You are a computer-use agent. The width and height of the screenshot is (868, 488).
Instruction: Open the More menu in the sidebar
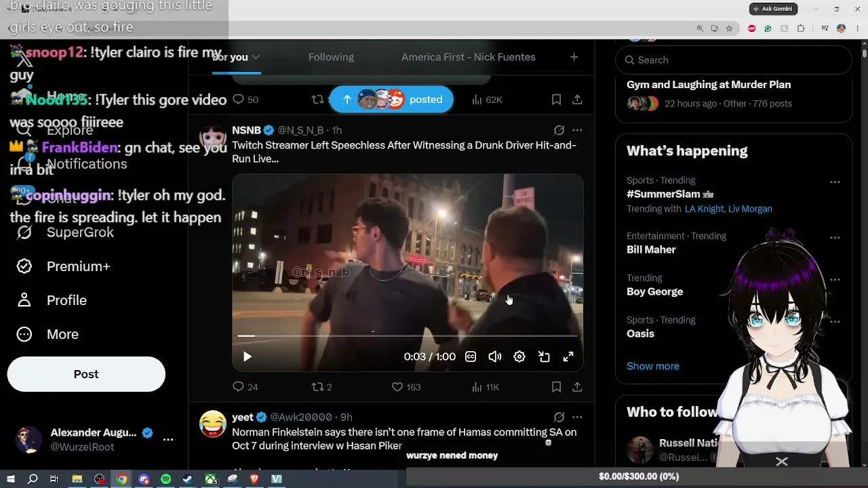[47, 334]
